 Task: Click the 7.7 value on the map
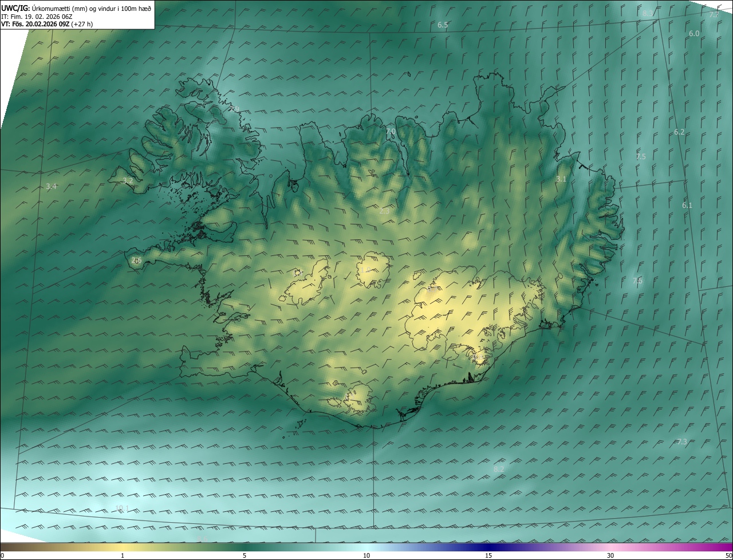(714, 15)
